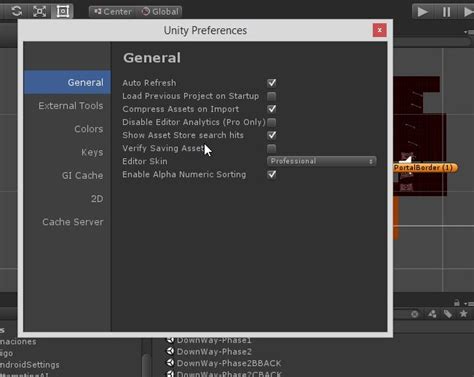Select the Rect transform tool
The image size is (474, 377).
coord(62,11)
